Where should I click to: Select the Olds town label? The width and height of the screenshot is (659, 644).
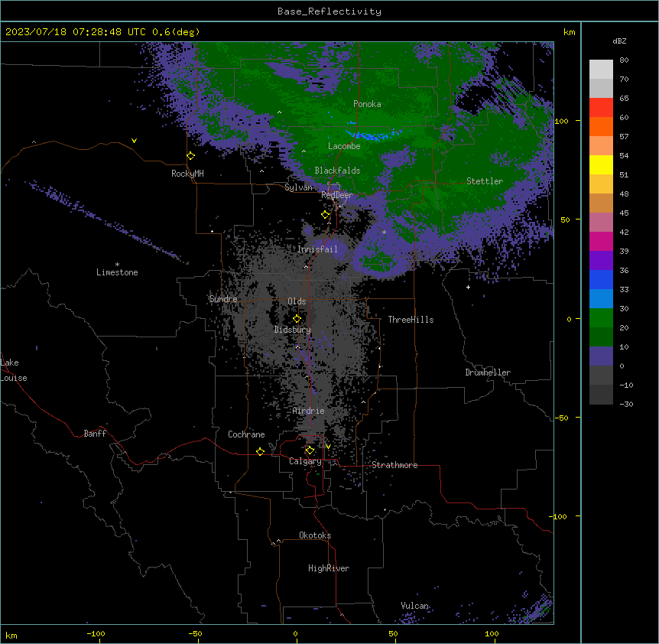(x=297, y=301)
